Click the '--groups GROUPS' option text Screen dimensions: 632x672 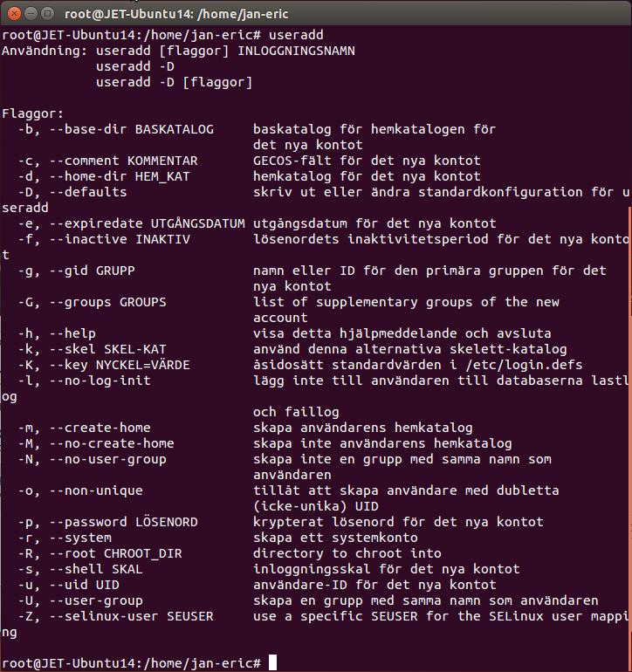click(107, 302)
